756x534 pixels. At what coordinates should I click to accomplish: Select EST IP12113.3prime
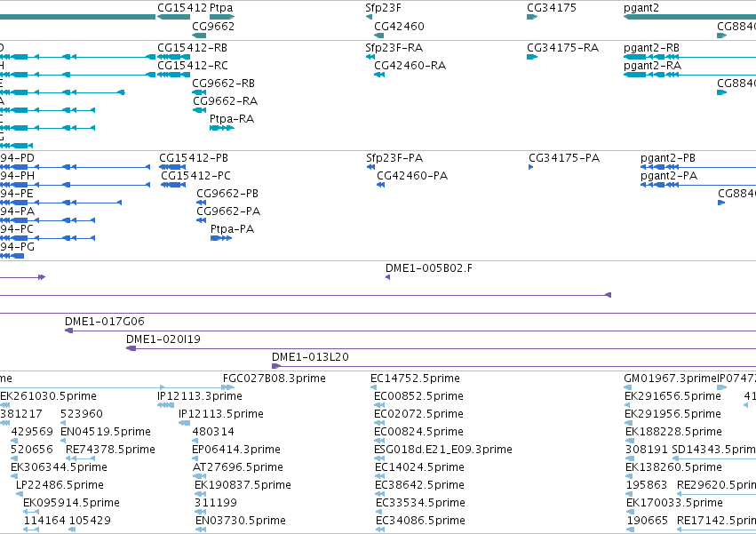(200, 396)
